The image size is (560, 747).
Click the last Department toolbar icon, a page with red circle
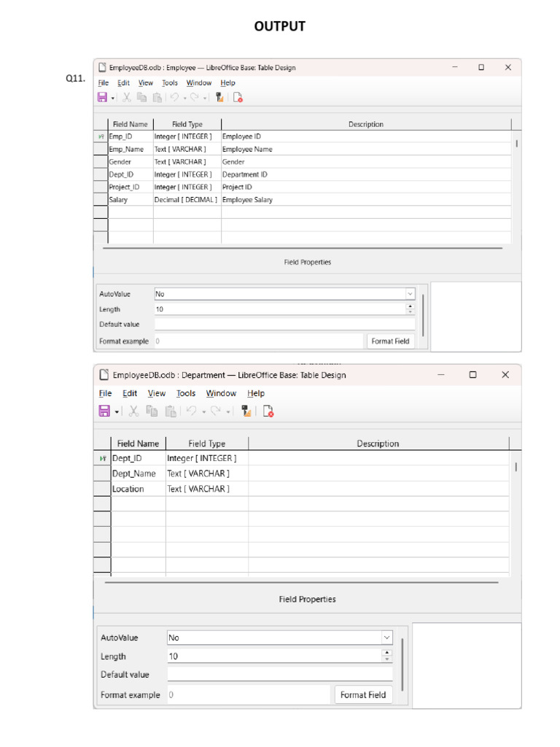click(x=268, y=411)
